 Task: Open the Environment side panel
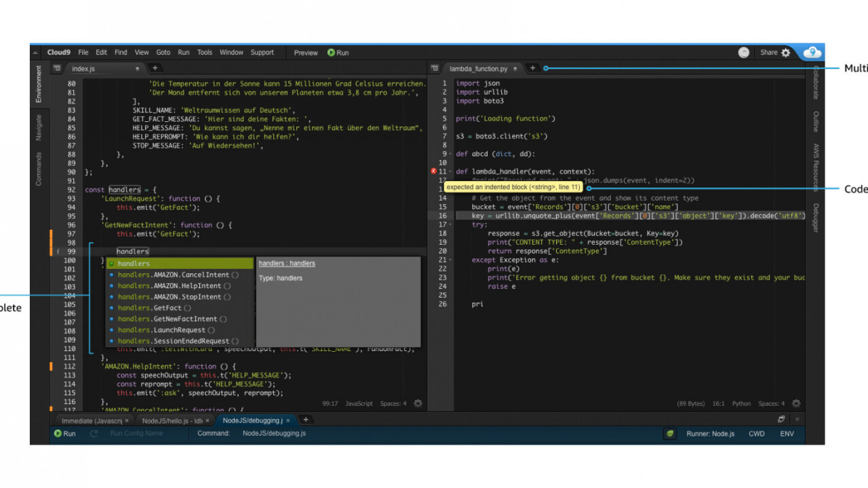coord(39,84)
